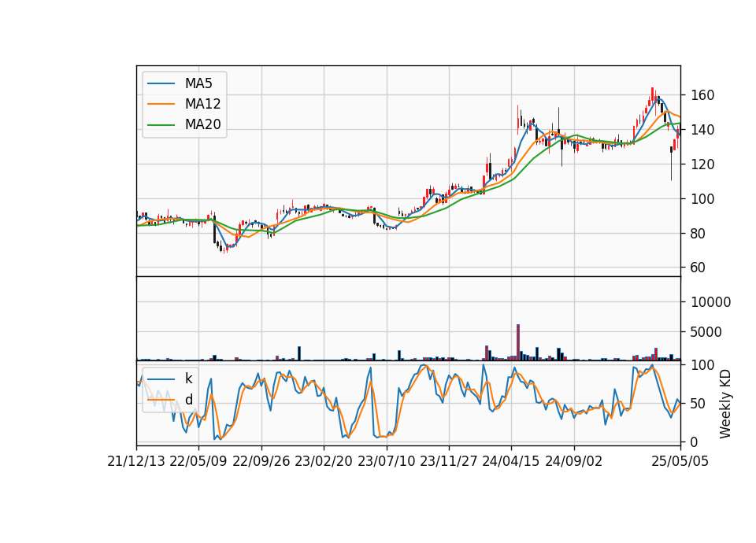Viewport: 756px width, 543px height.
Task: Click the 24/04/15 date label
Action: (x=511, y=462)
